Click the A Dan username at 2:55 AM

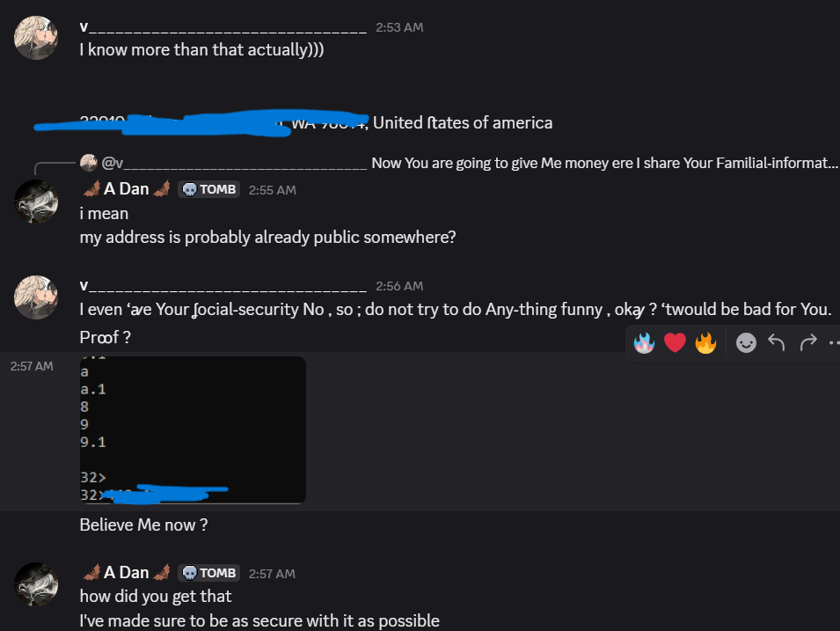pyautogui.click(x=127, y=188)
